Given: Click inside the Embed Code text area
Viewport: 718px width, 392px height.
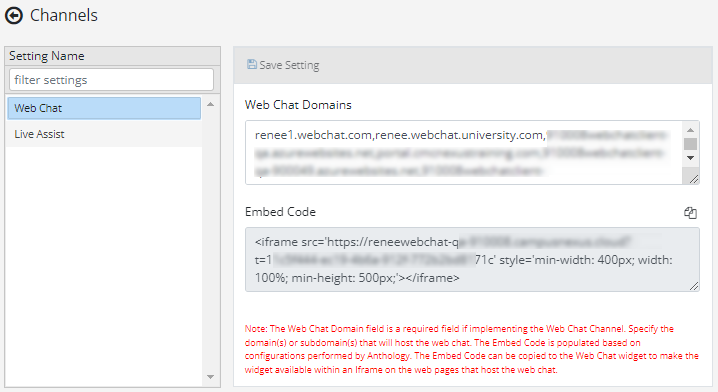Looking at the screenshot, I should coord(472,260).
